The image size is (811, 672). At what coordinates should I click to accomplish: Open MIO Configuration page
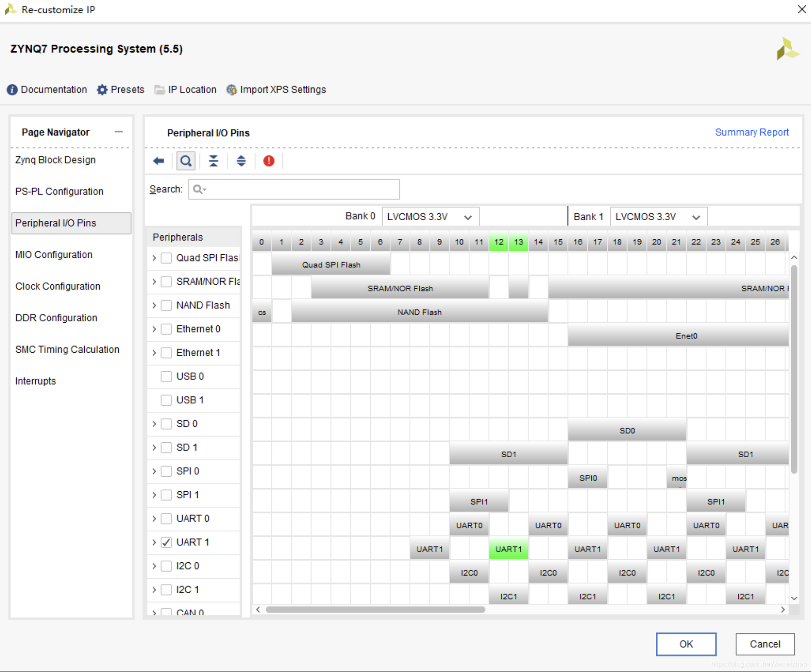54,255
